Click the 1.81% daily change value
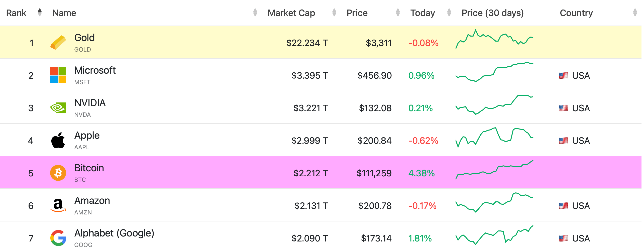Image resolution: width=644 pixels, height=252 pixels. 420,238
